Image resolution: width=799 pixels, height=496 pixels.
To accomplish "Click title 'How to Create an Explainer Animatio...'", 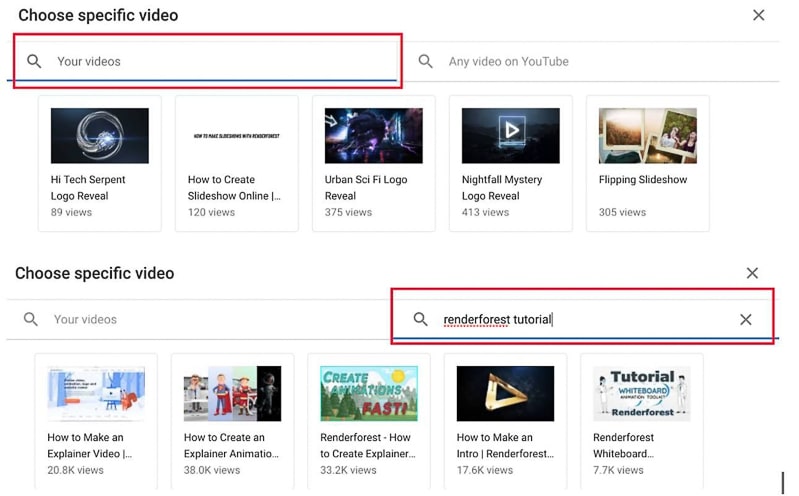I will 231,446.
